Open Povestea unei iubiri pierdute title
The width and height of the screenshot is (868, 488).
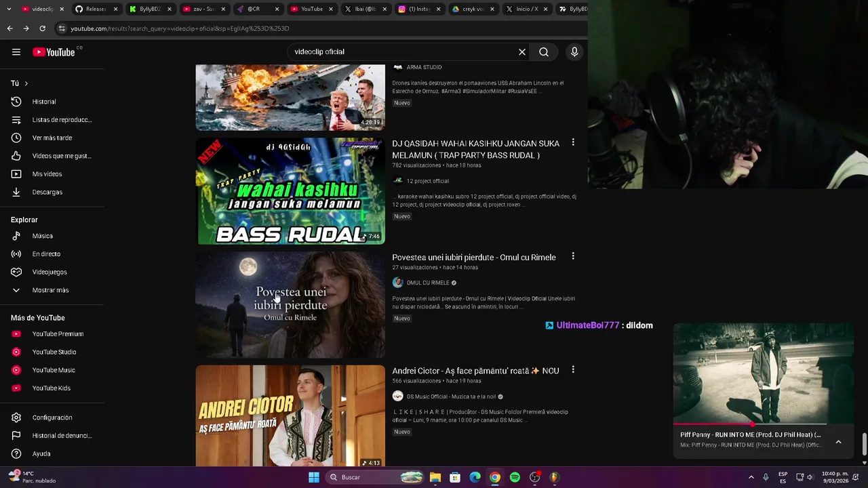pos(474,258)
